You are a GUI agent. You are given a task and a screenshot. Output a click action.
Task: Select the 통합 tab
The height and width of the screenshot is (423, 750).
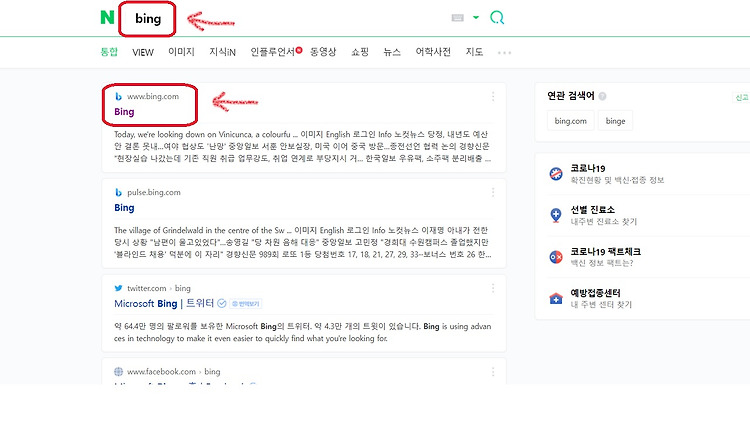point(109,52)
